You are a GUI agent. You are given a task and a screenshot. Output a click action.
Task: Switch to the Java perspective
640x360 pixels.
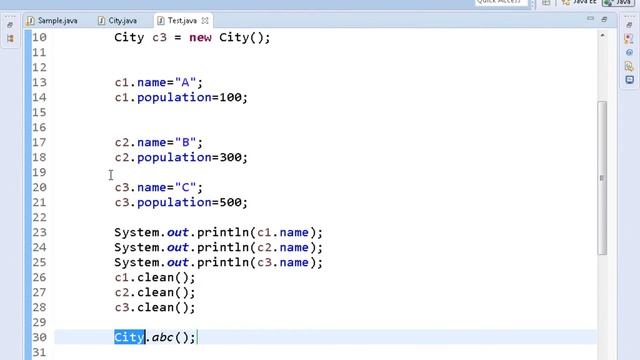coord(618,2)
